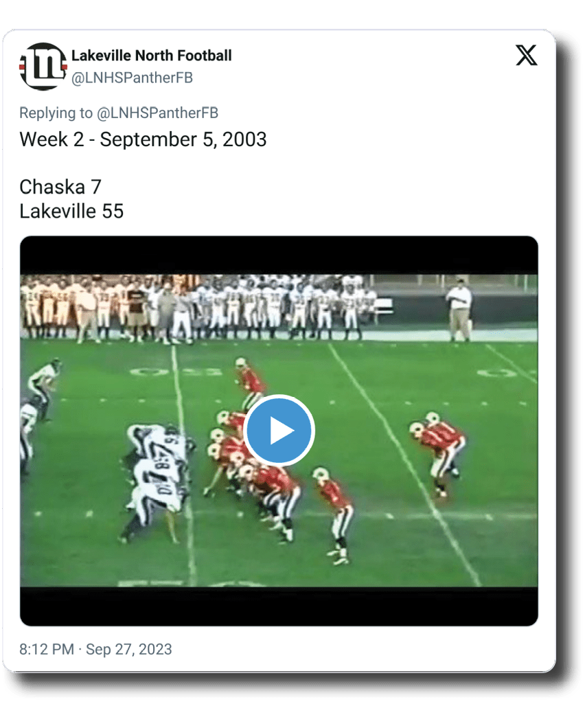Open the Lakeville North Football profile avatar

[43, 67]
